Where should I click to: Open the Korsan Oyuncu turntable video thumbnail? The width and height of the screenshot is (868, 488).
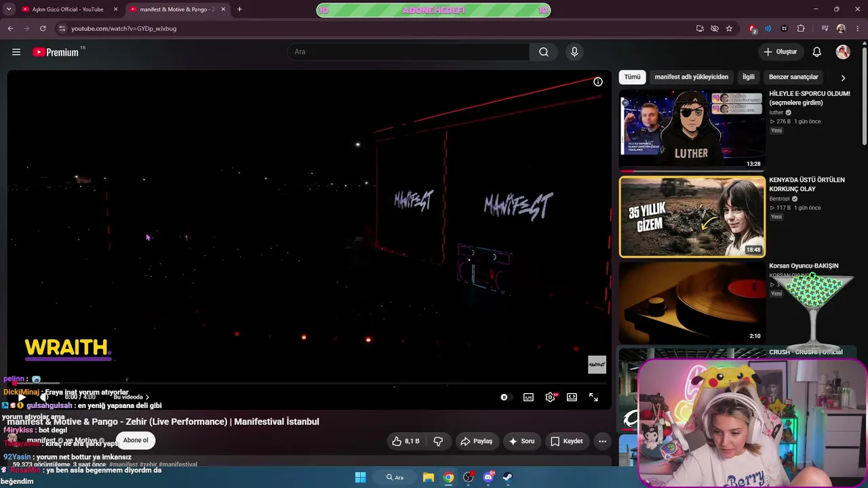(x=692, y=303)
